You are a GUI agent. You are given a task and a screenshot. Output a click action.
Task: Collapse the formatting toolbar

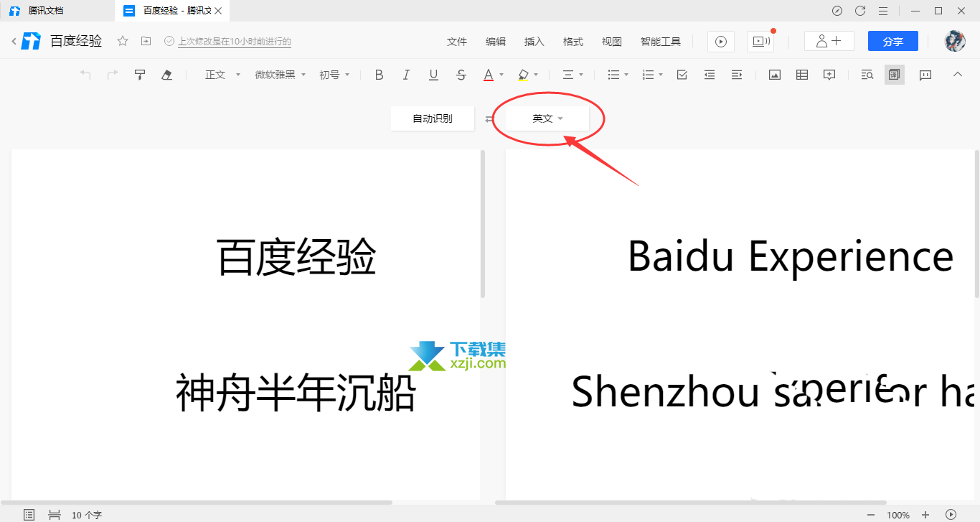point(957,75)
